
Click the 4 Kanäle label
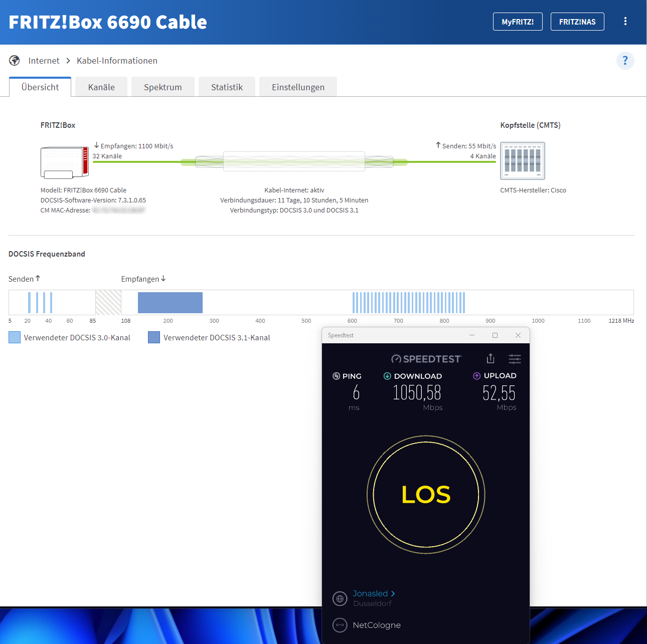pos(483,156)
